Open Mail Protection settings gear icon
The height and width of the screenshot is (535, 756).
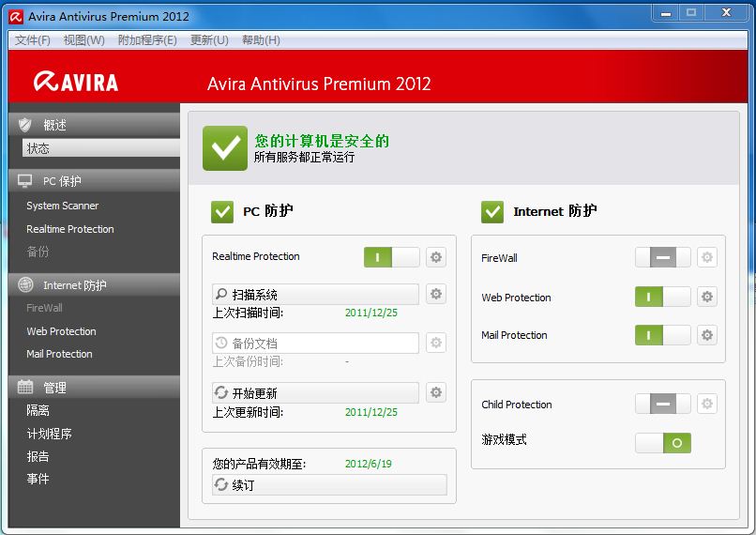pyautogui.click(x=707, y=335)
